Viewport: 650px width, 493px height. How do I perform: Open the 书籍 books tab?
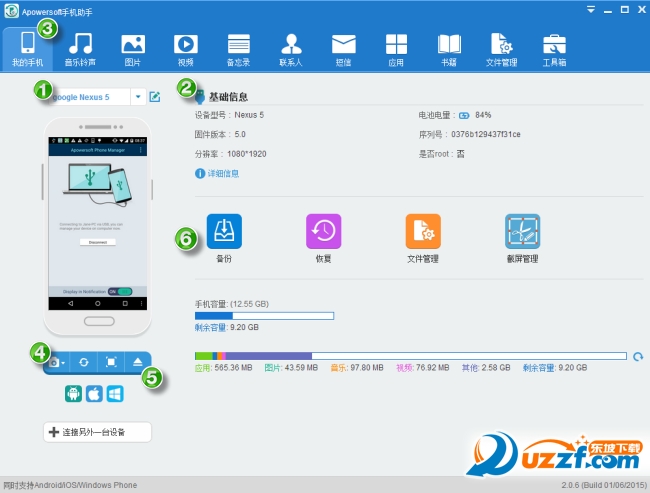[x=449, y=49]
